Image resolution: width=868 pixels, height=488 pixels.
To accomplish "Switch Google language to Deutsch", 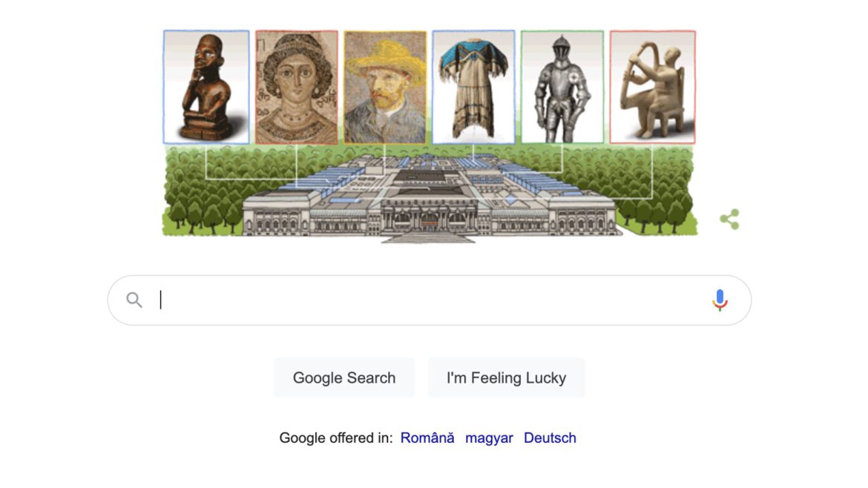I will [x=550, y=438].
